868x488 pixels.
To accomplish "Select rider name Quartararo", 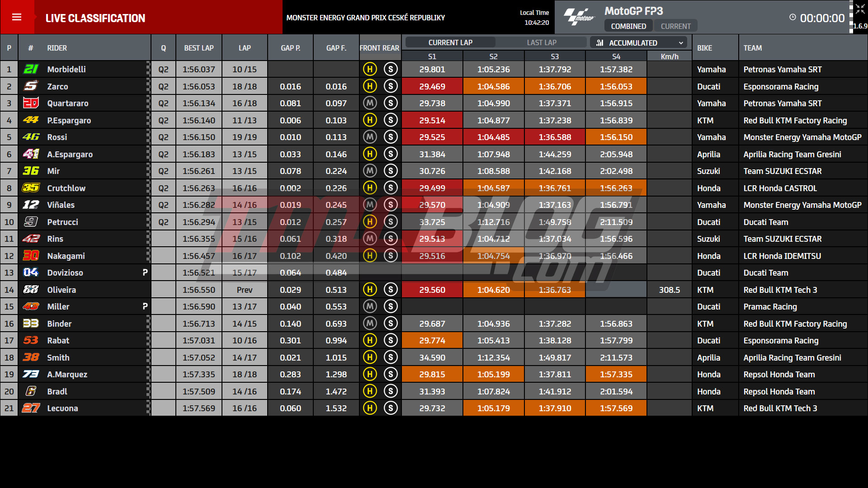I will 68,103.
